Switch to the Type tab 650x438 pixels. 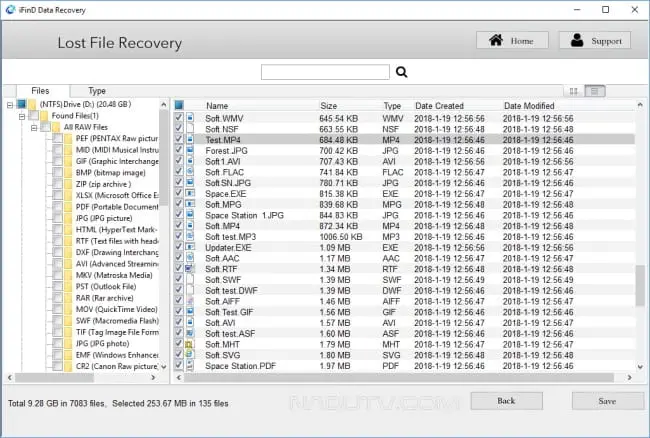click(97, 91)
